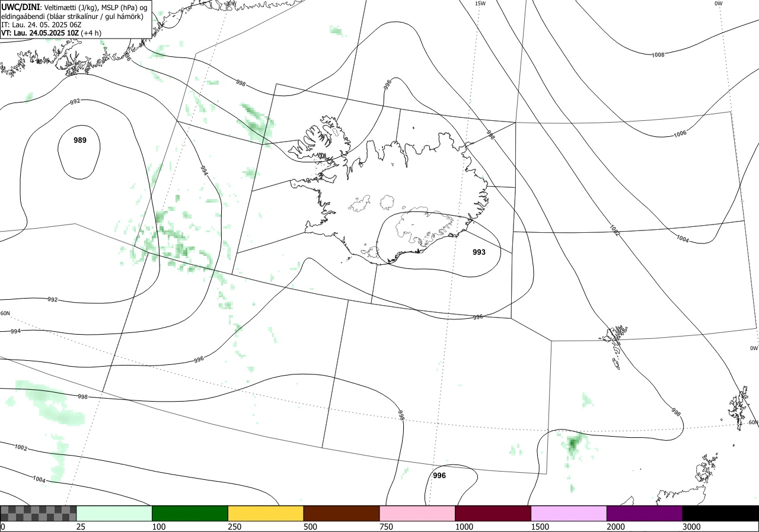Click legend value 1500

[x=540, y=527]
